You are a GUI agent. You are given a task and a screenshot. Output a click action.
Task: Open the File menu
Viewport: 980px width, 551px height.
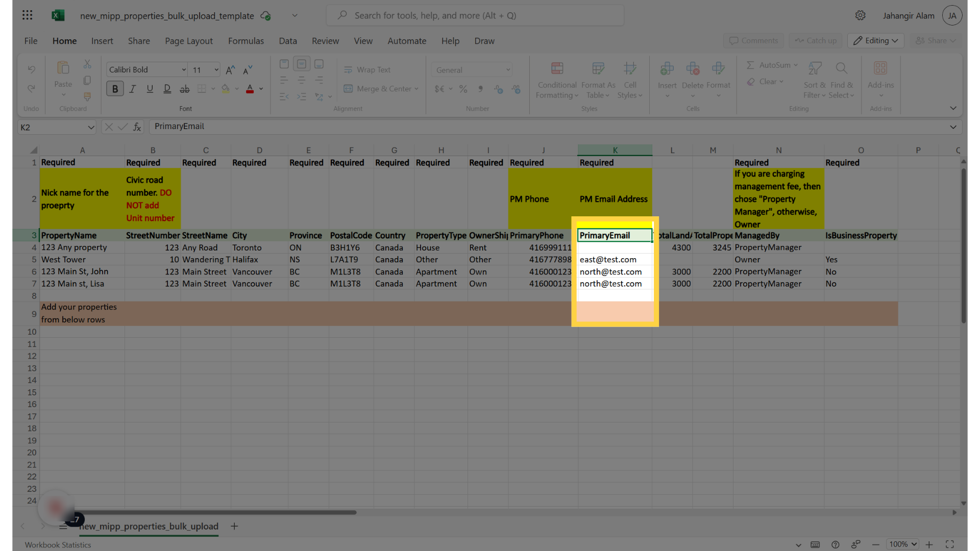(x=31, y=41)
